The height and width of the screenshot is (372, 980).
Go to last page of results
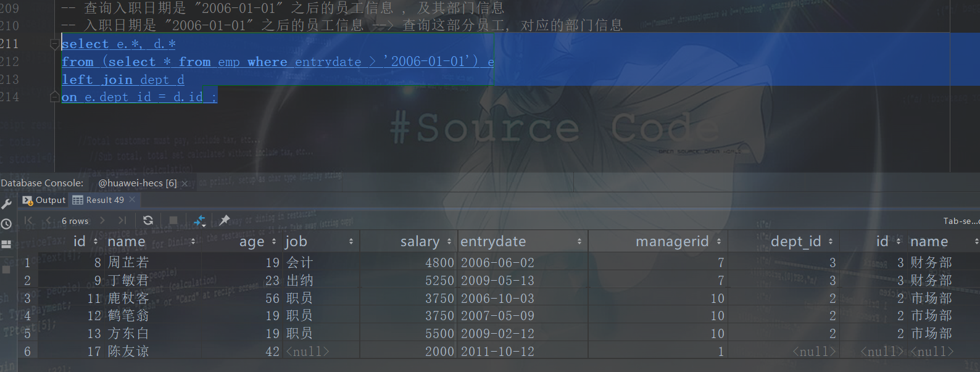122,220
